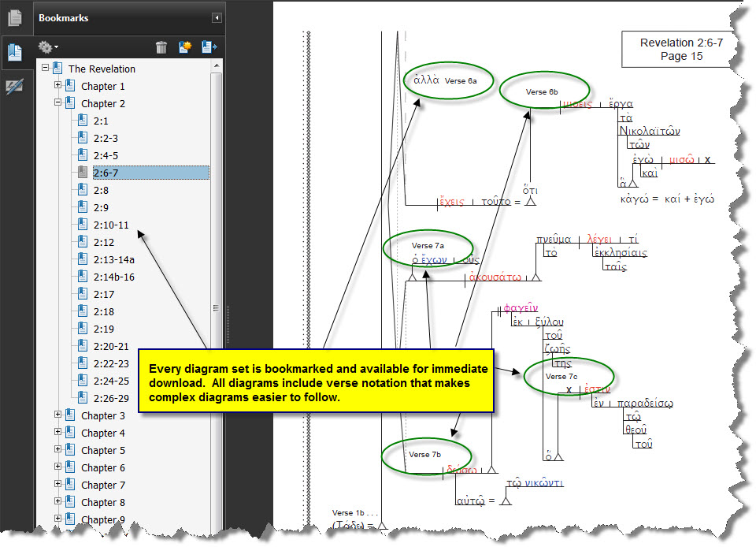The image size is (756, 547).
Task: Expand the Chapter 3 bookmark
Action: click(57, 415)
